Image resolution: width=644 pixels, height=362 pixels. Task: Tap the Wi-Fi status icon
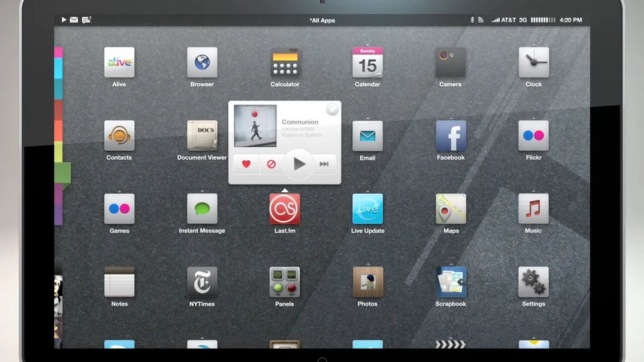480,19
